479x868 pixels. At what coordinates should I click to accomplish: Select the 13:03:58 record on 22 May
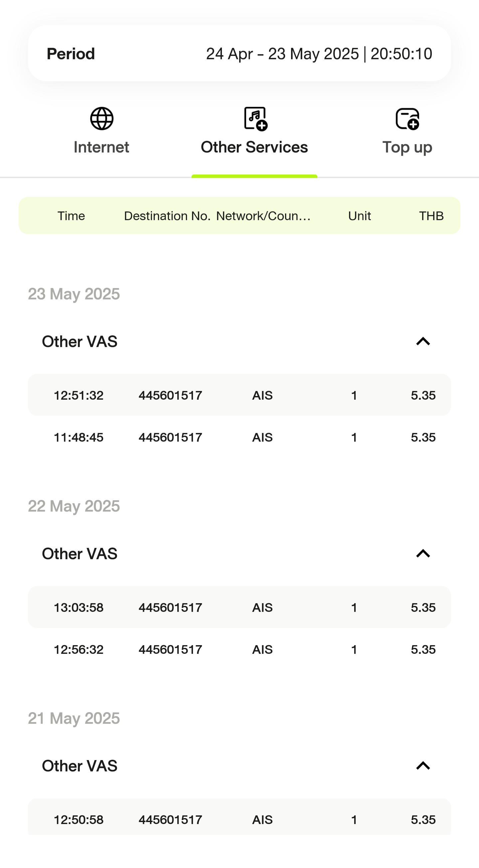(x=239, y=607)
